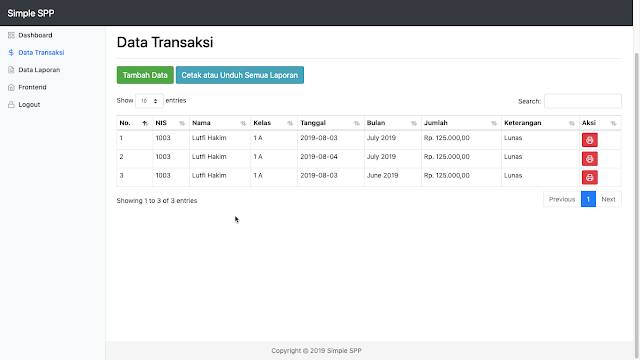
Task: Go to Data Laporan page
Action: click(39, 70)
